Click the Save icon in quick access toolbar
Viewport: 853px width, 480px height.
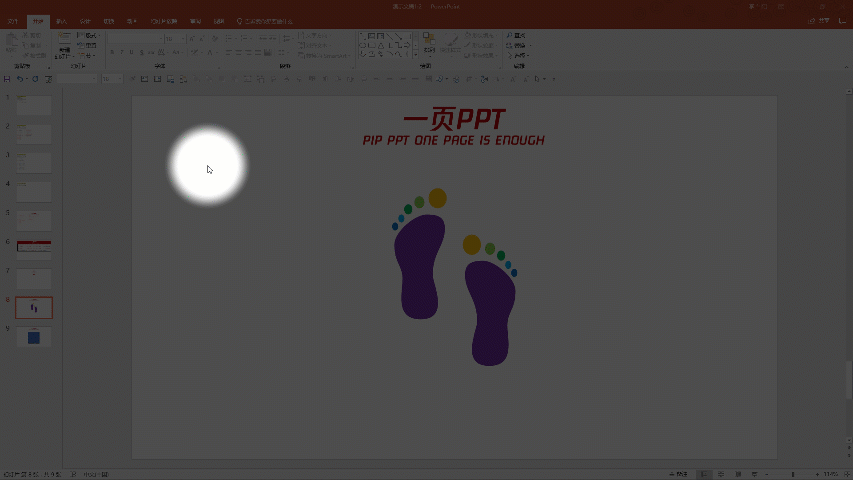coord(7,79)
